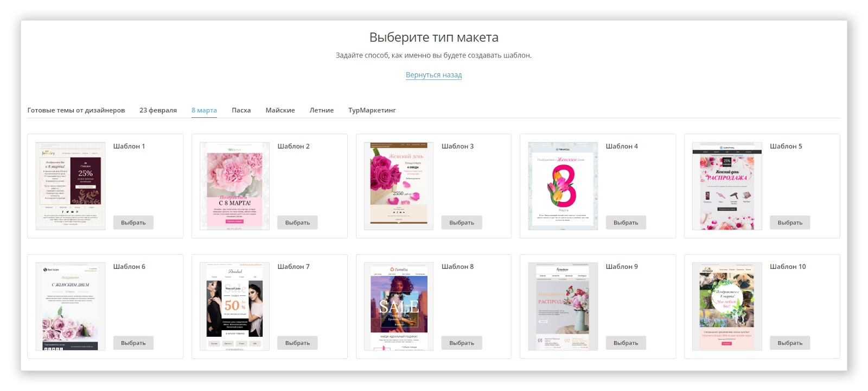
Task: Choose Шаблон 1 with Выбрать button
Action: point(133,223)
